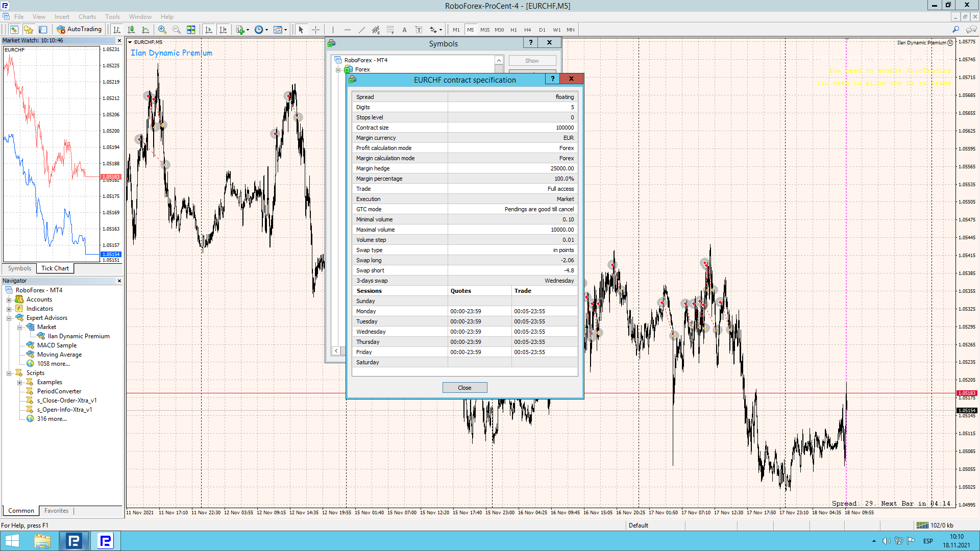Open the Charts menu
The width and height of the screenshot is (980, 551).
(x=87, y=16)
